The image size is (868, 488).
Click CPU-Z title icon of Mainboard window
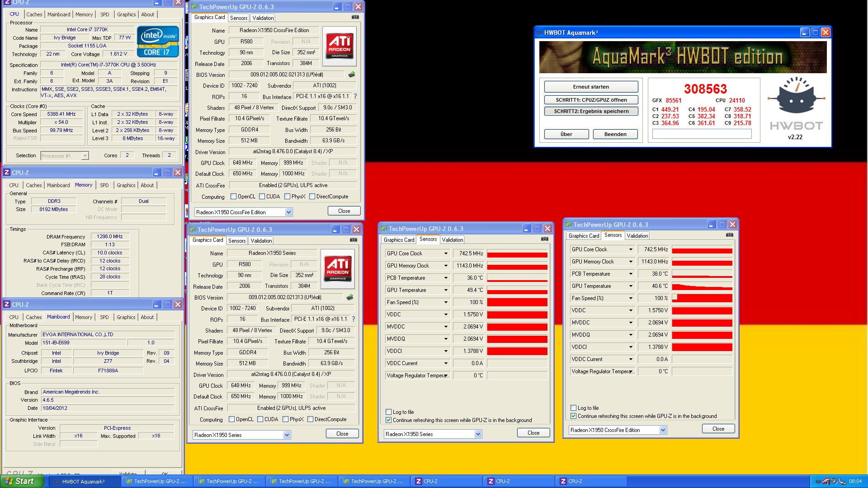[7, 305]
